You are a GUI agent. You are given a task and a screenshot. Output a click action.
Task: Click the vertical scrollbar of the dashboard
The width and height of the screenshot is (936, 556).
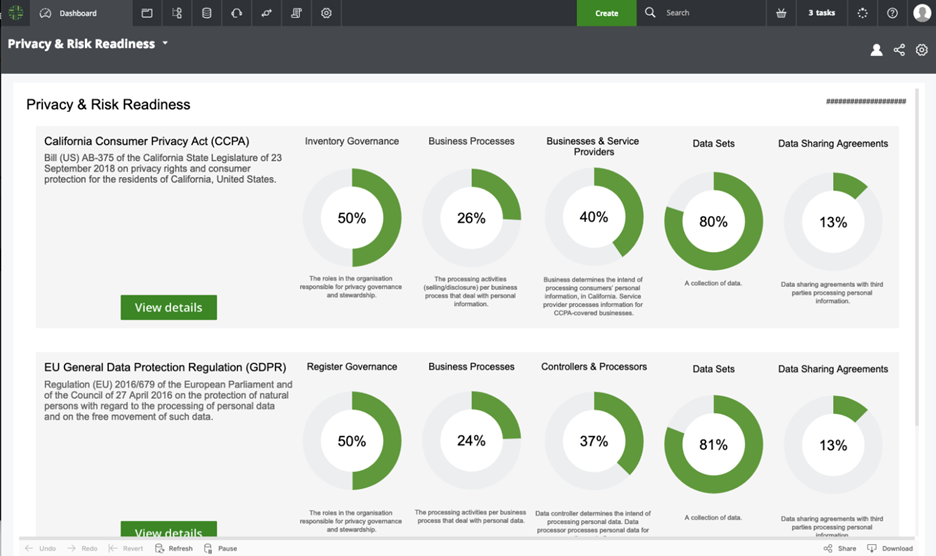tap(917, 257)
